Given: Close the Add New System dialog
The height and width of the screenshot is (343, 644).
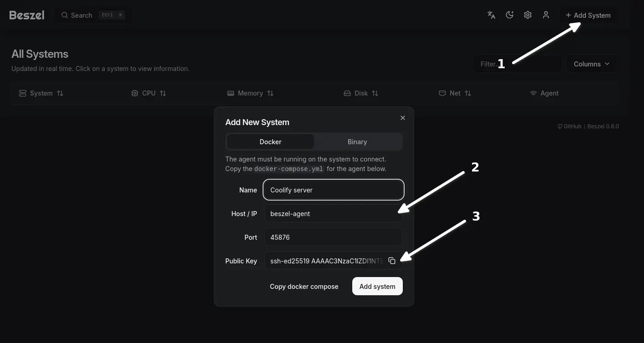Looking at the screenshot, I should [x=402, y=118].
